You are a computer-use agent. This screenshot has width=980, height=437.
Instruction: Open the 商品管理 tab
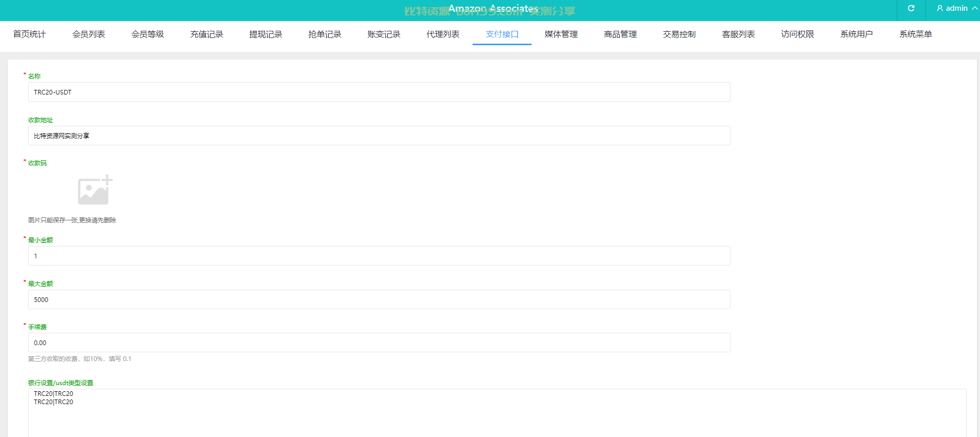click(x=620, y=34)
